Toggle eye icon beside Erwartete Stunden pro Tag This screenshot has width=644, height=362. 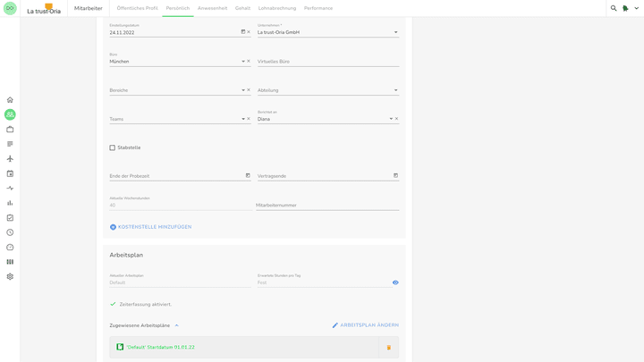tap(395, 282)
